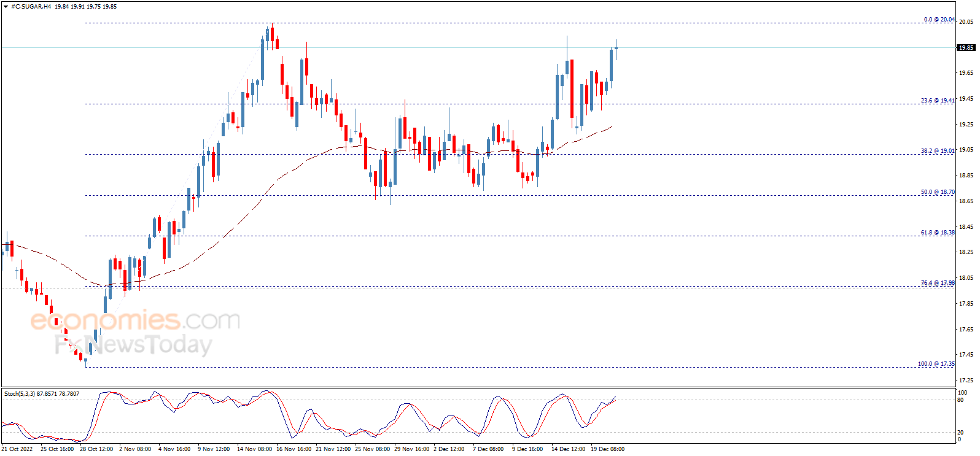Viewport: 980px width, 456px height.
Task: Click 17.25 on the price scale
Action: pos(966,381)
